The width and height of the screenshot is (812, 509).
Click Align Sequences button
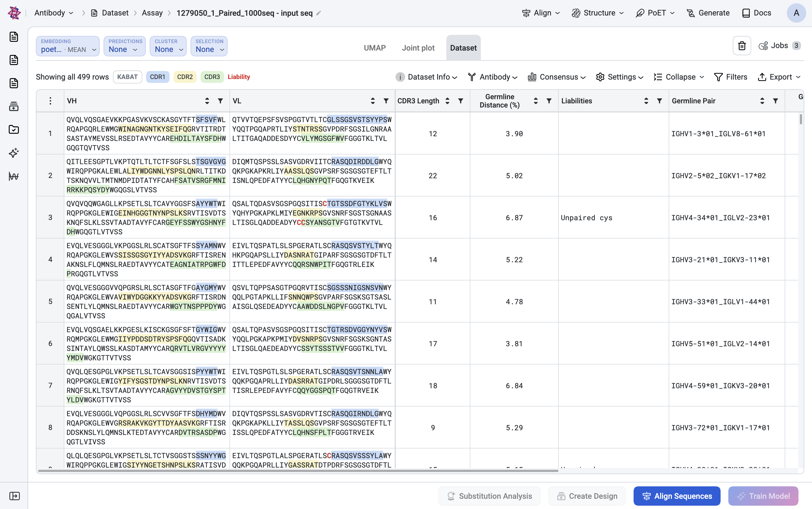tap(677, 496)
